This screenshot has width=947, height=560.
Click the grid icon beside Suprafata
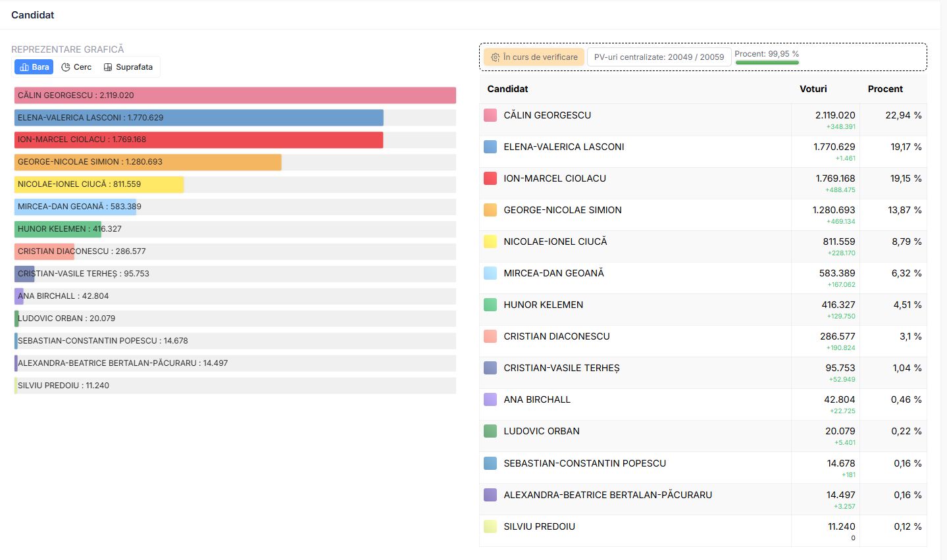tap(108, 67)
